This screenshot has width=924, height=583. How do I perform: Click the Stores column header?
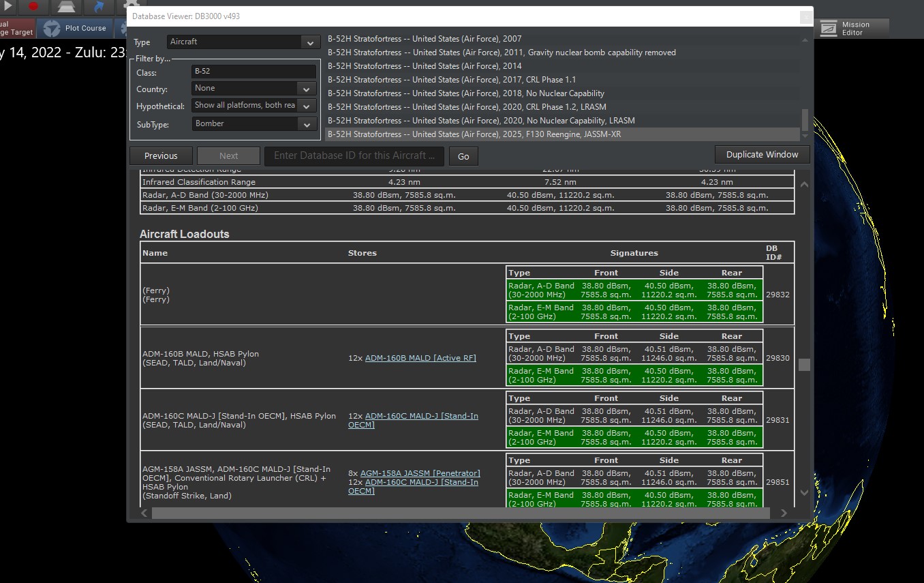363,253
